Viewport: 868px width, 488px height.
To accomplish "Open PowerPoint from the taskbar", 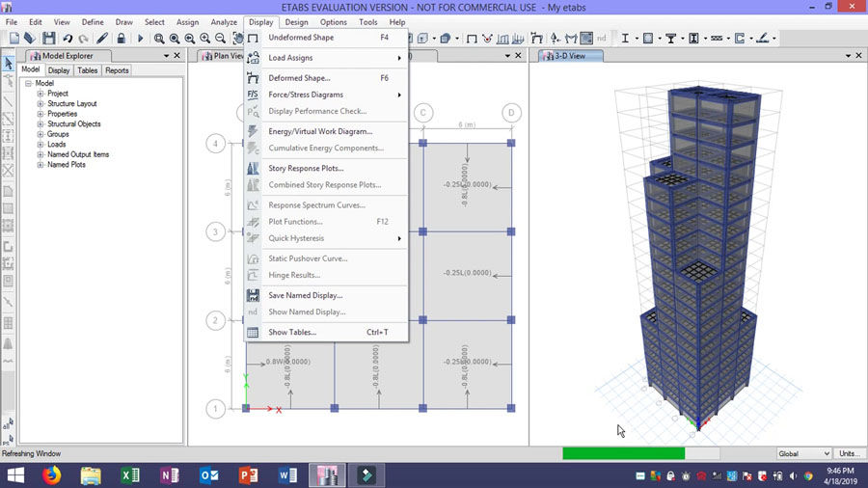I will point(248,475).
